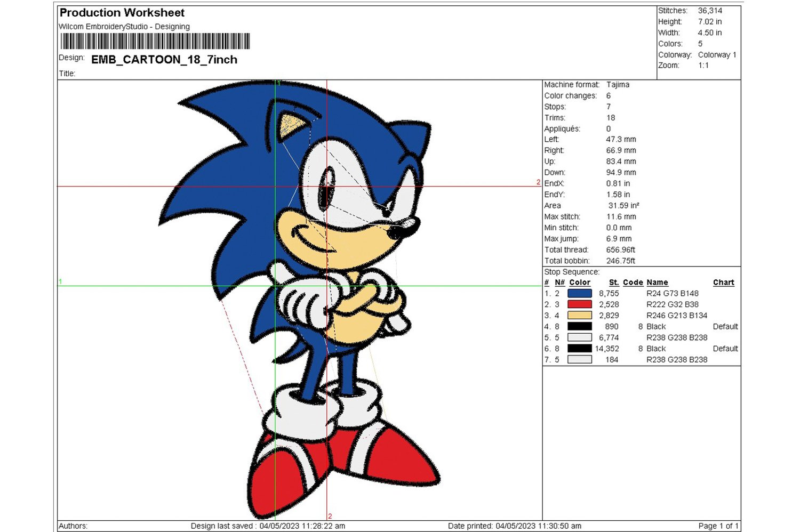Image resolution: width=800 pixels, height=532 pixels.
Task: Click the 'Color changes:' label
Action: [x=570, y=96]
